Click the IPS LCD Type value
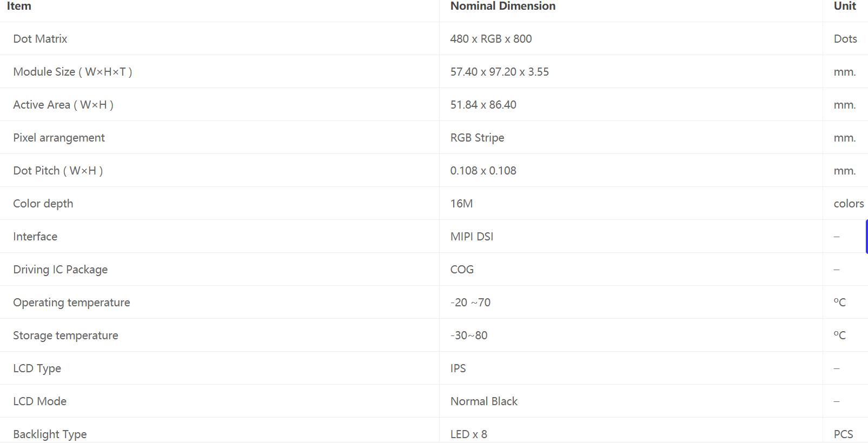 (x=458, y=368)
